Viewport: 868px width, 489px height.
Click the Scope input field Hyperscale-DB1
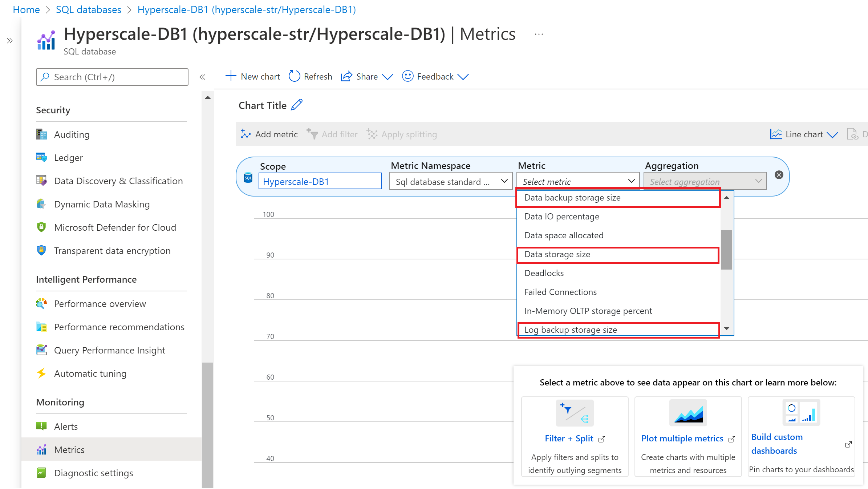pos(320,181)
